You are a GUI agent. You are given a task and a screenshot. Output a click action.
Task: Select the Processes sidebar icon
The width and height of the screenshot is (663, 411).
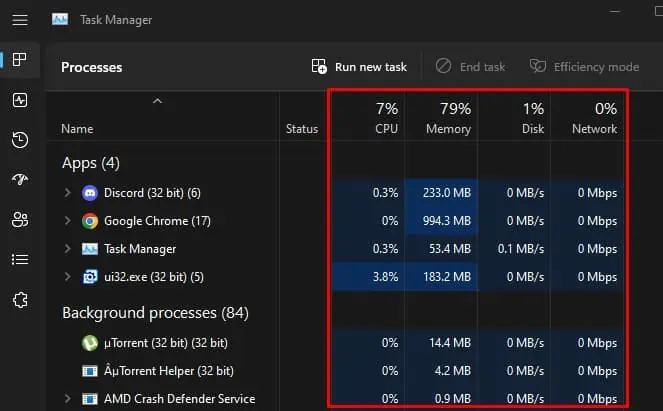click(20, 60)
